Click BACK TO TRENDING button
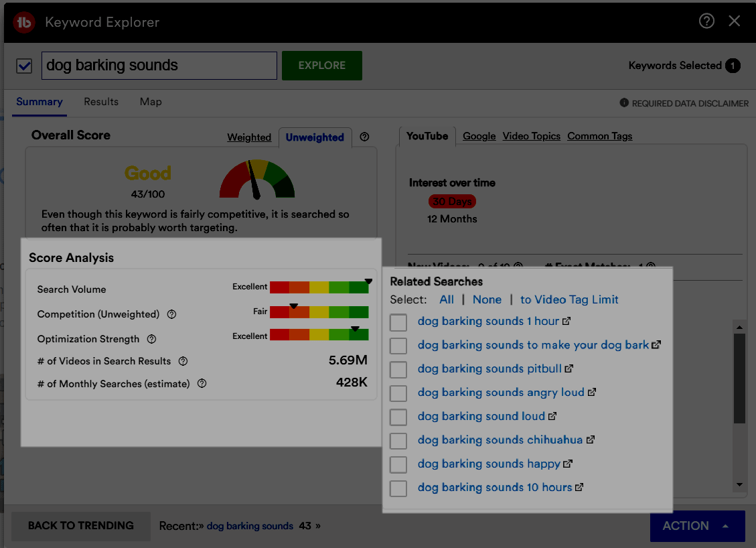 click(x=81, y=526)
